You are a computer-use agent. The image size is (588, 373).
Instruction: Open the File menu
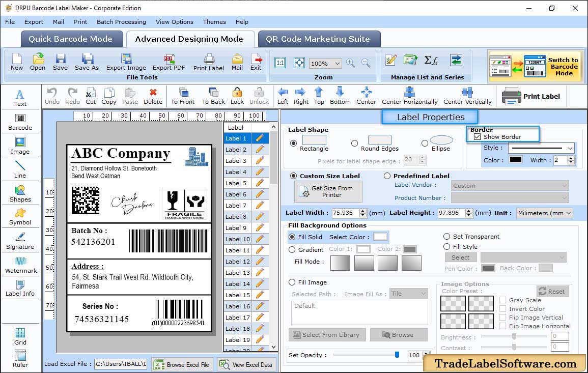[10, 22]
